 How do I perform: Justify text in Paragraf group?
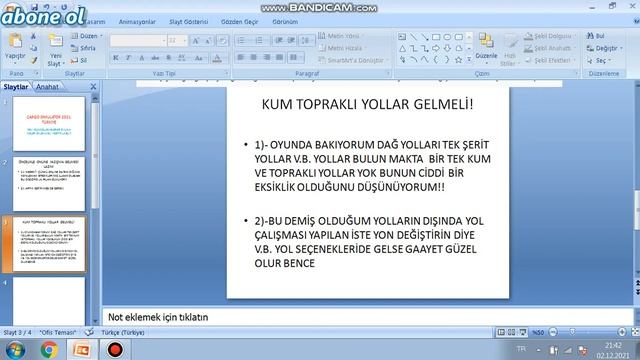[280, 58]
